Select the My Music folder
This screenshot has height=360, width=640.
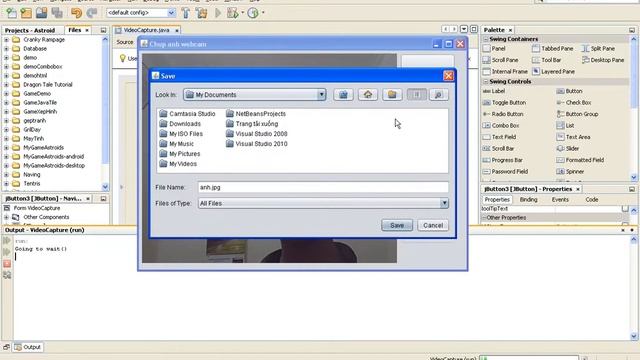point(177,144)
